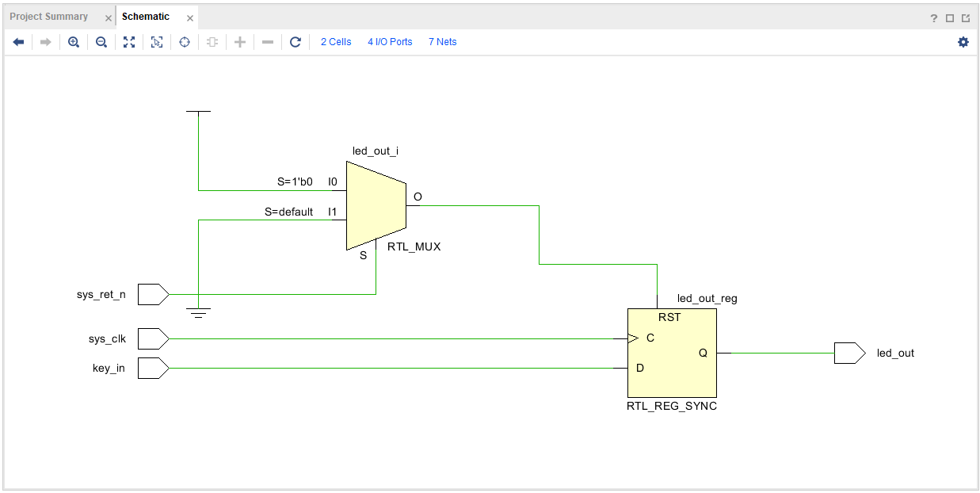Click the Regenerate schematic refresh icon
980x493 pixels.
(x=296, y=42)
